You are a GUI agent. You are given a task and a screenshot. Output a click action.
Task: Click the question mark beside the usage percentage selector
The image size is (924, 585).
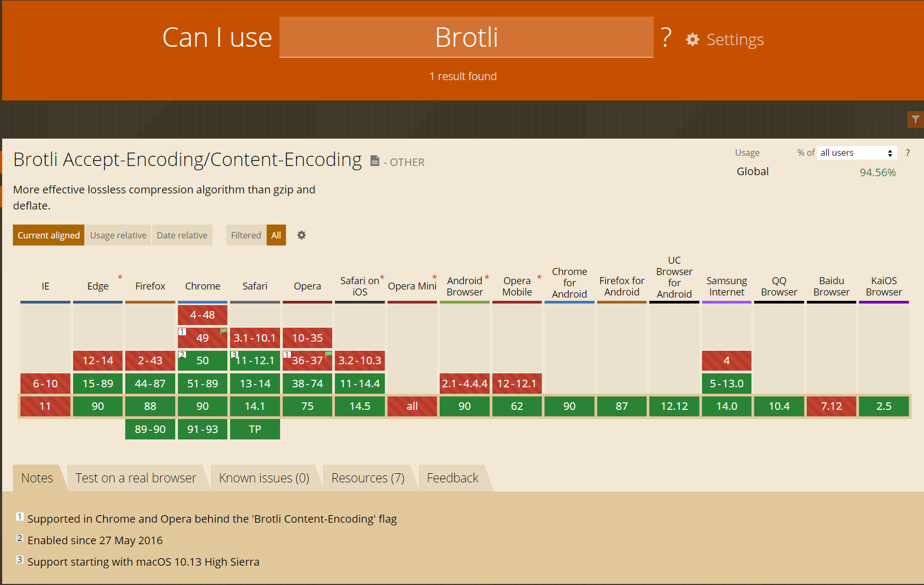[x=908, y=153]
